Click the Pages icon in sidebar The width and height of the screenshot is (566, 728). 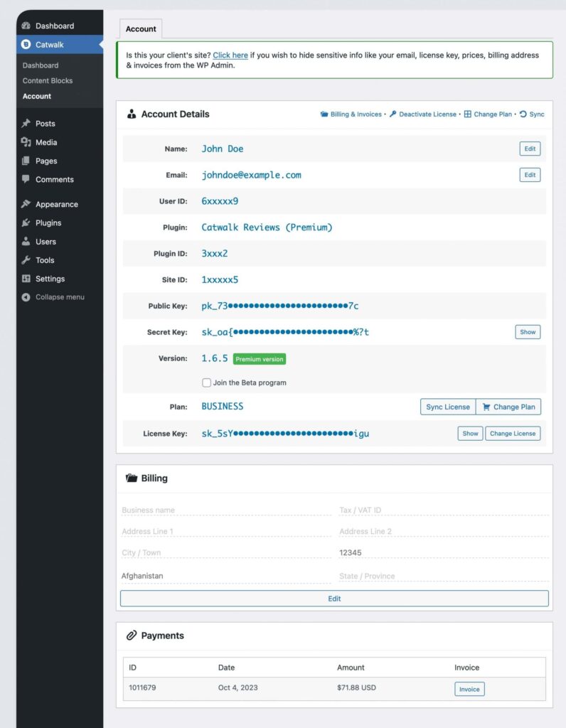(x=26, y=161)
